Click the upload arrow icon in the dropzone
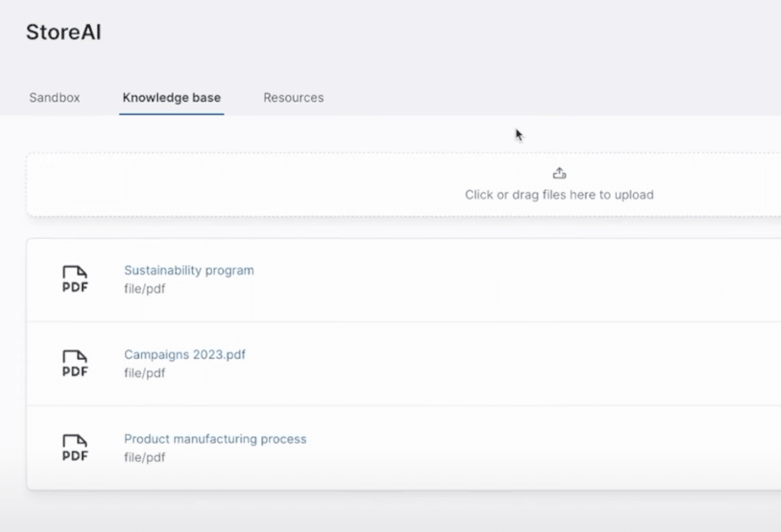Screen dimensions: 781x532 [559, 173]
